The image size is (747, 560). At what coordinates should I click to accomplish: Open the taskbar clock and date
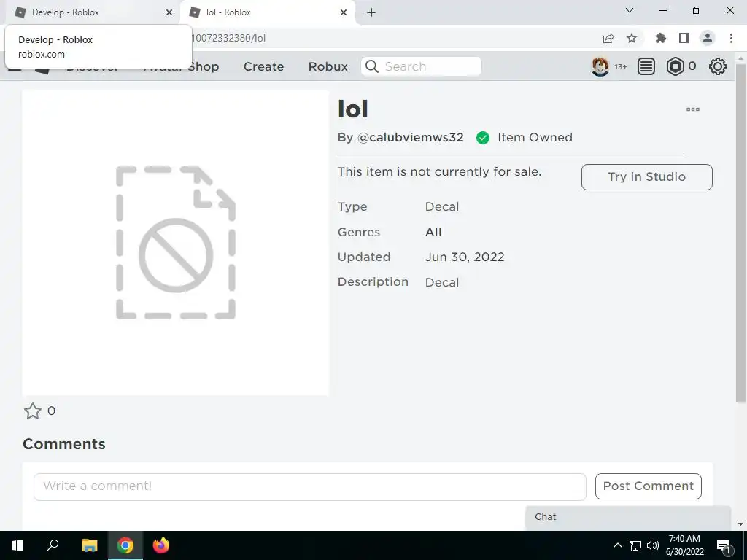point(684,545)
